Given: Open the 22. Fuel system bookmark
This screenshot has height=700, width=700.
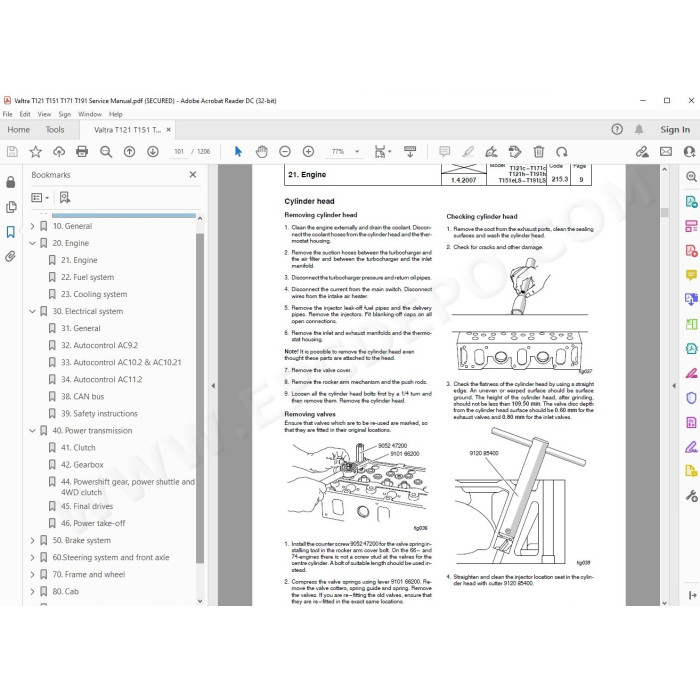Looking at the screenshot, I should tap(88, 277).
